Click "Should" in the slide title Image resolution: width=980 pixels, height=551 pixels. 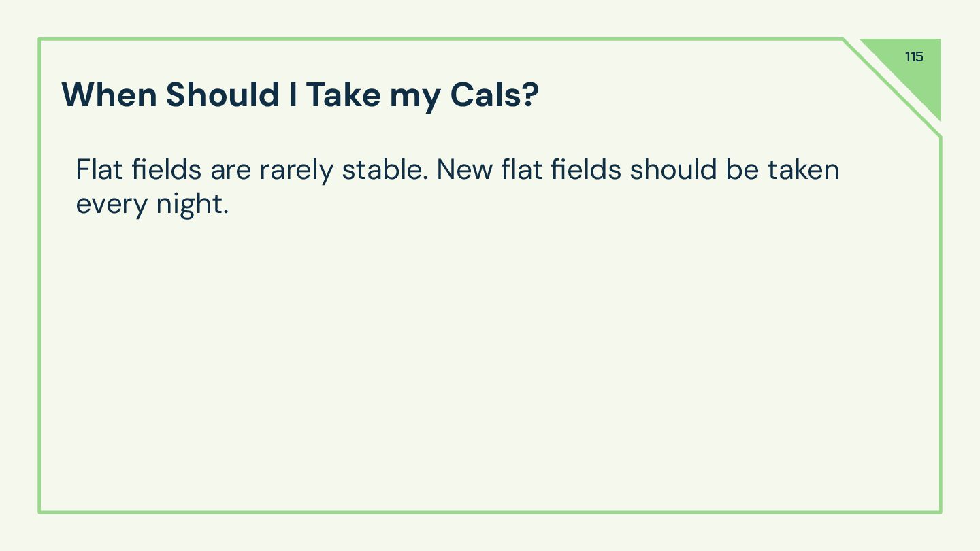tap(223, 95)
